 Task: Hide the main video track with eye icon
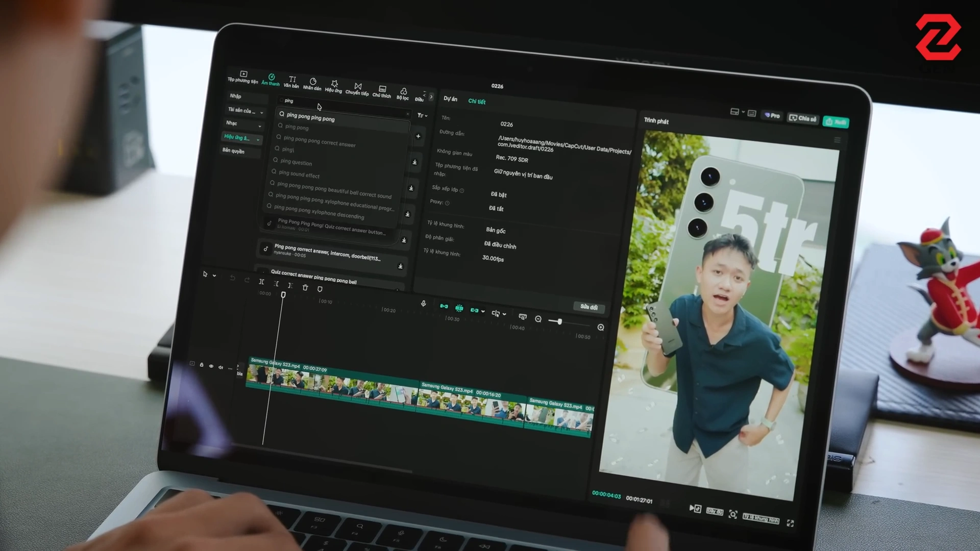click(211, 366)
